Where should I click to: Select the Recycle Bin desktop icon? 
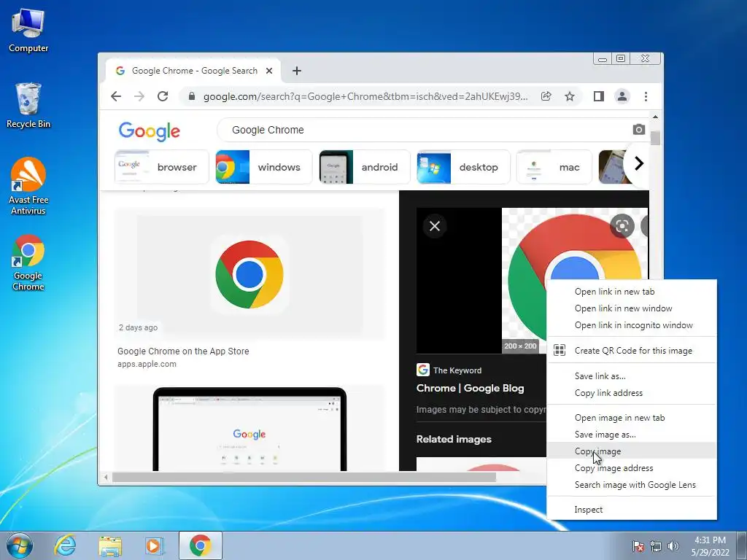coord(28,106)
